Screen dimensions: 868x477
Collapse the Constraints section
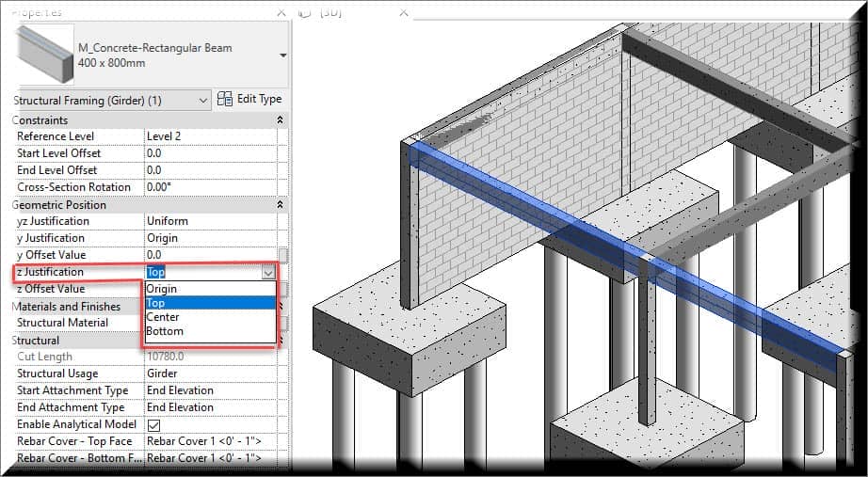pos(280,120)
